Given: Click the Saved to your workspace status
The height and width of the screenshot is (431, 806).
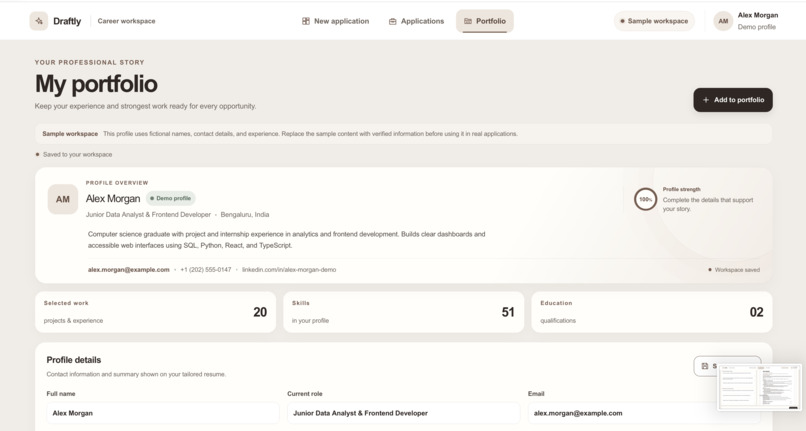Looking at the screenshot, I should click(74, 154).
